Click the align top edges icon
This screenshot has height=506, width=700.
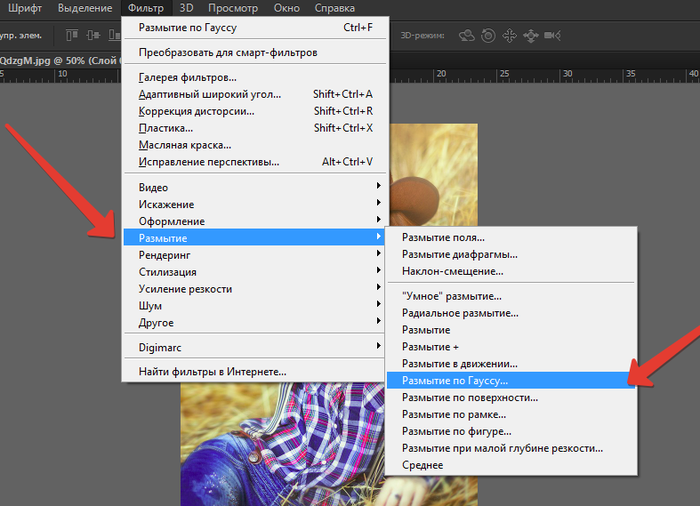coord(72,35)
